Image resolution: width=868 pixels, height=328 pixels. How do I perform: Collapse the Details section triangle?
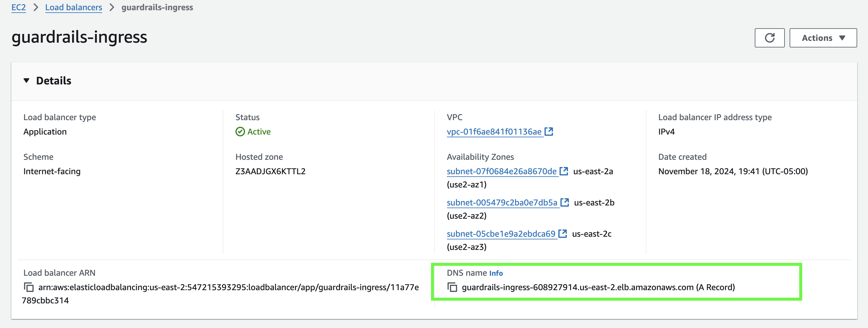[26, 80]
